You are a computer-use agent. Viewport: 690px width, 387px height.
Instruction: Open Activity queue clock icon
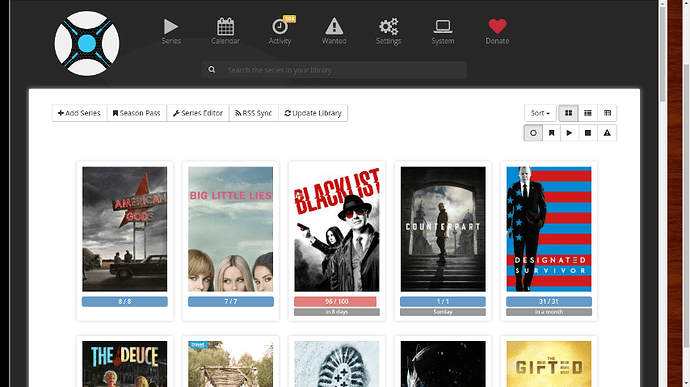[x=280, y=26]
